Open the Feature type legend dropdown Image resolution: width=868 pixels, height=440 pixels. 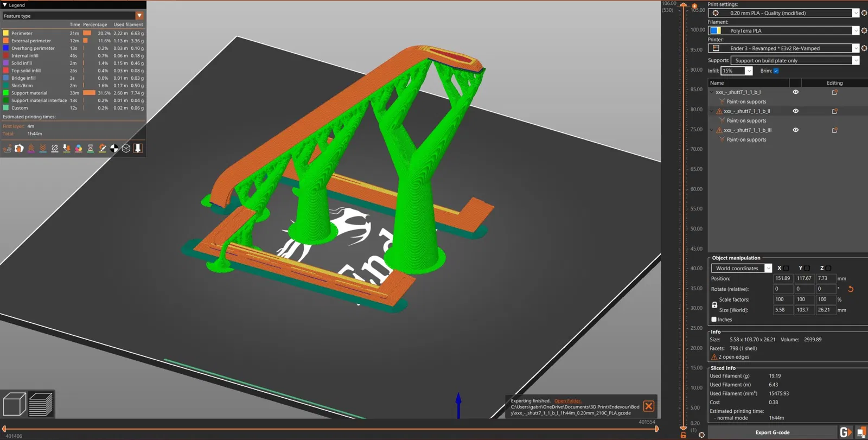[73, 16]
